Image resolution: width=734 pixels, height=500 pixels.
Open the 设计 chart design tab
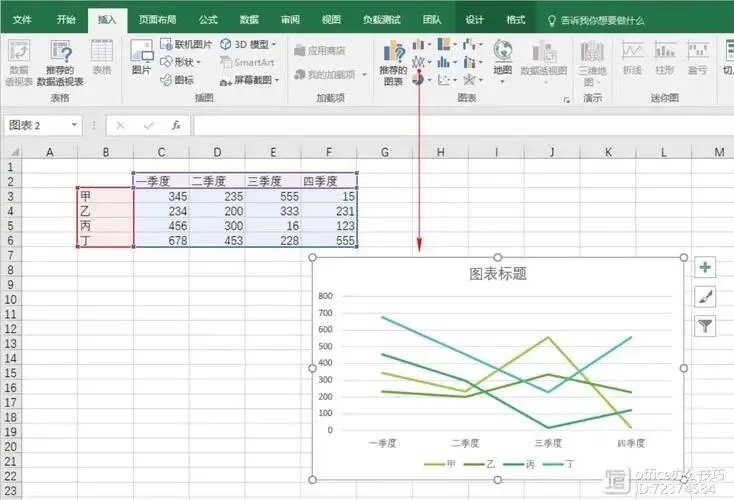(x=474, y=20)
